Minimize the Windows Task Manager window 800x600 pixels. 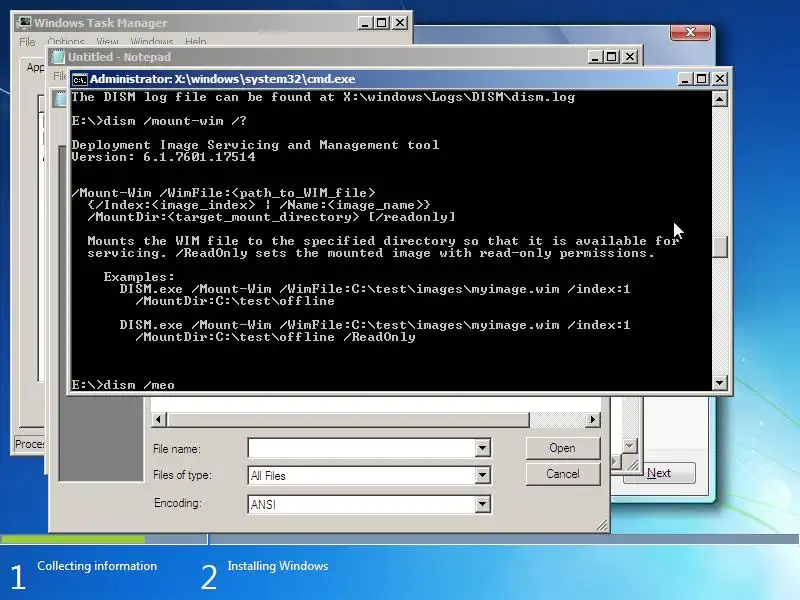(x=365, y=23)
